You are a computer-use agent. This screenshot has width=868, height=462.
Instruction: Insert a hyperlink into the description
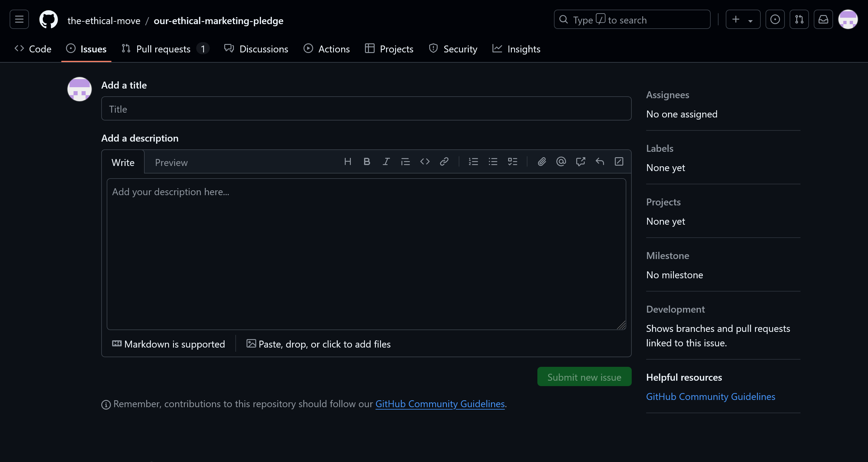444,162
